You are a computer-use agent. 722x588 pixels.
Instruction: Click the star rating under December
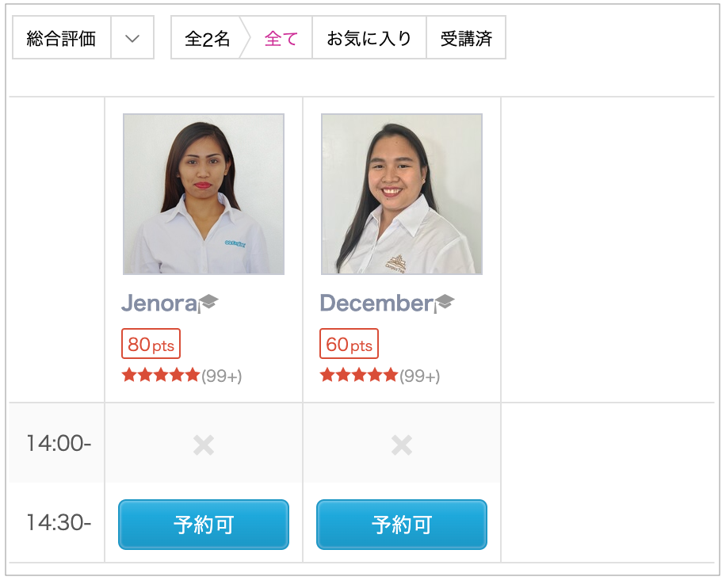coord(359,376)
